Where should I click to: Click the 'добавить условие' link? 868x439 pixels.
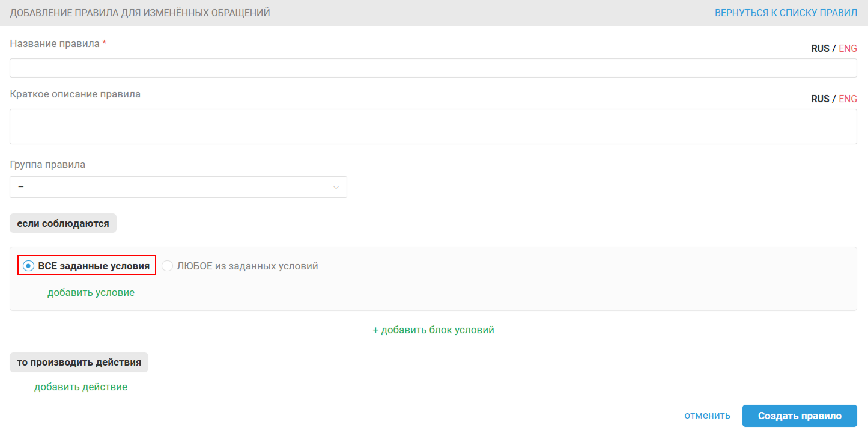(91, 293)
